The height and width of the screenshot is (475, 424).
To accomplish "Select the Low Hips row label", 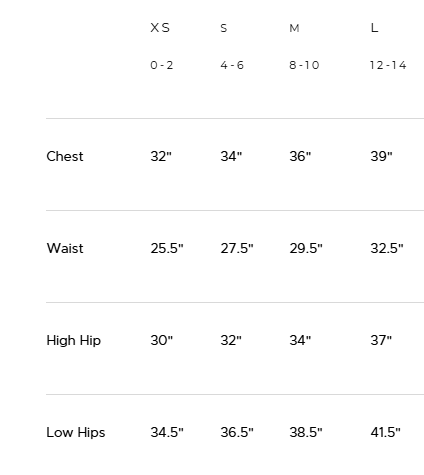I will click(76, 433).
